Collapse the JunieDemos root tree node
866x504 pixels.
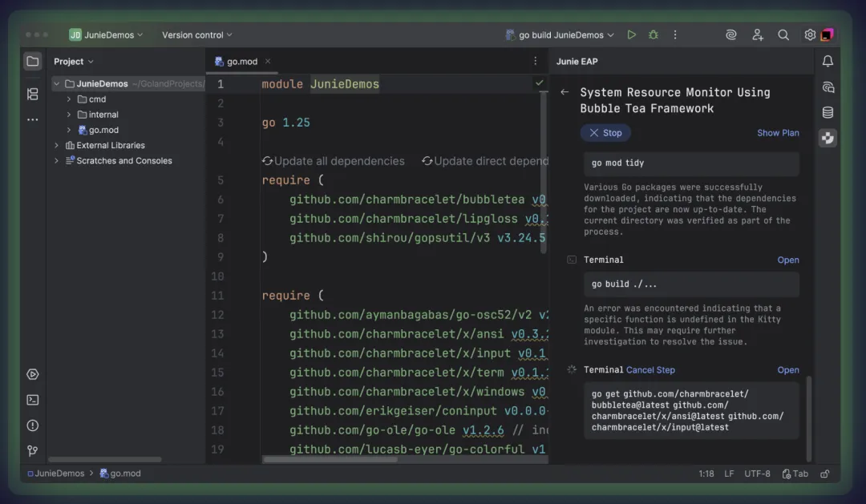(x=56, y=84)
